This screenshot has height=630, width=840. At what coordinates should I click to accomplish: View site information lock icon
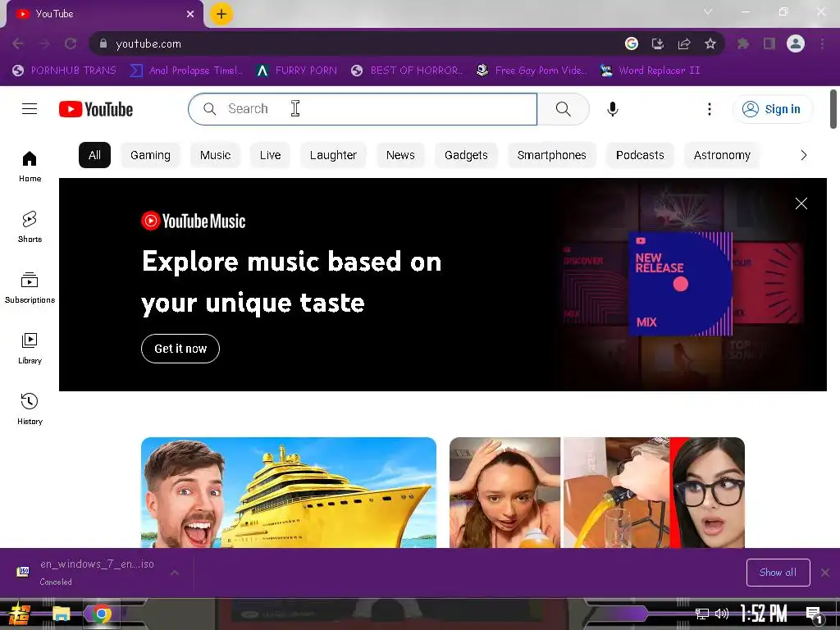point(103,43)
